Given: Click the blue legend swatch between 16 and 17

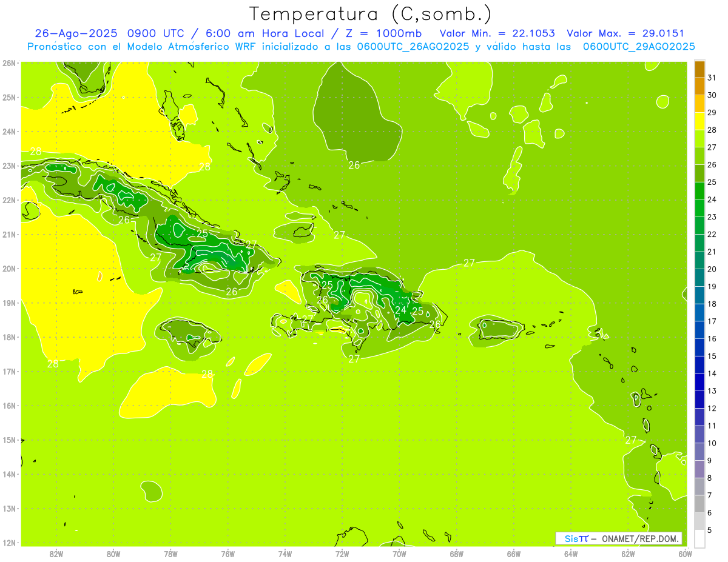Looking at the screenshot, I should (699, 330).
